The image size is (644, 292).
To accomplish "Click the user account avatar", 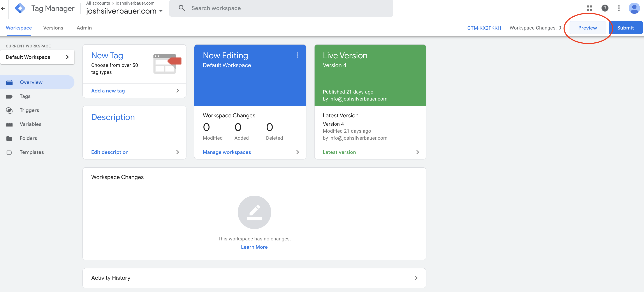I will (634, 8).
